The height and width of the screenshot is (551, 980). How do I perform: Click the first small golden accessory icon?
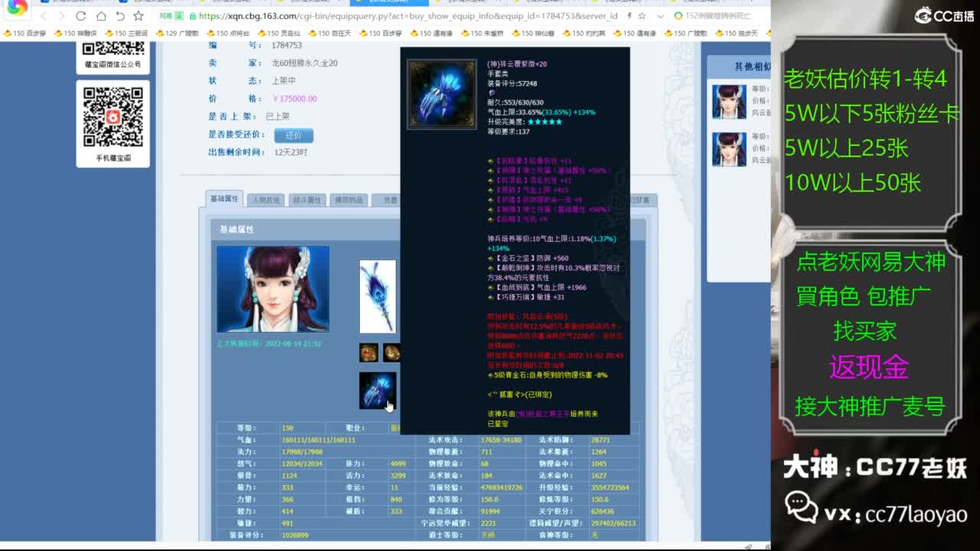tap(369, 352)
